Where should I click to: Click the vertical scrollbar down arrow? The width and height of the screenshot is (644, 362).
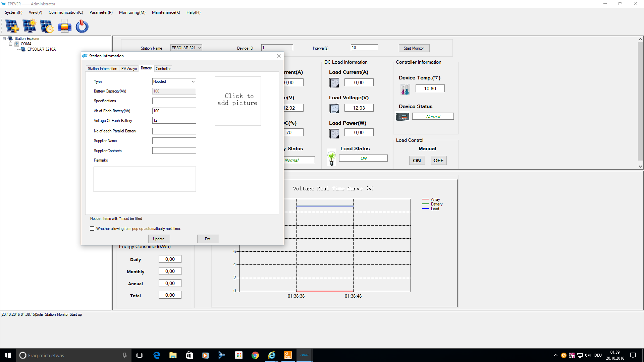[x=640, y=167]
